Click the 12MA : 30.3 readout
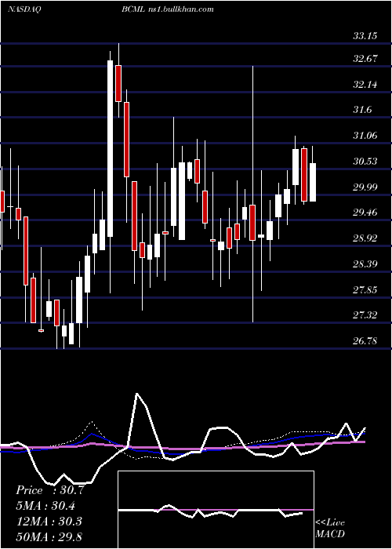Viewport: 392px width, 549px height. [49, 521]
